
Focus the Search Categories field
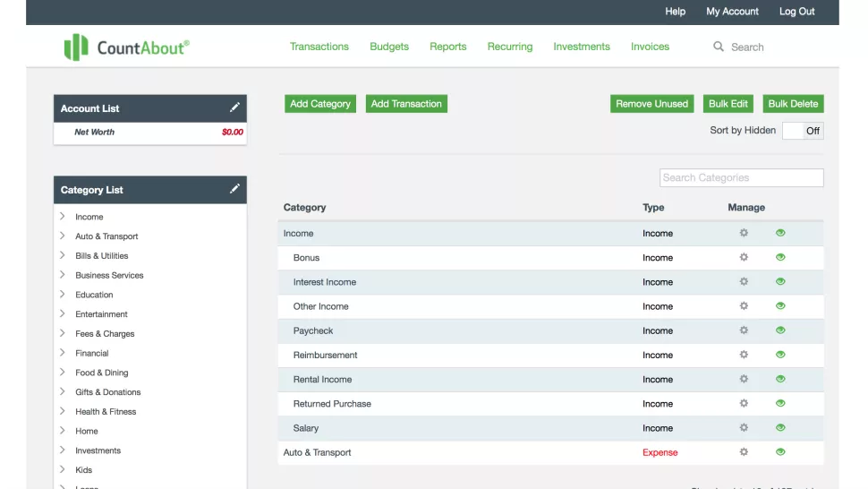click(x=741, y=177)
